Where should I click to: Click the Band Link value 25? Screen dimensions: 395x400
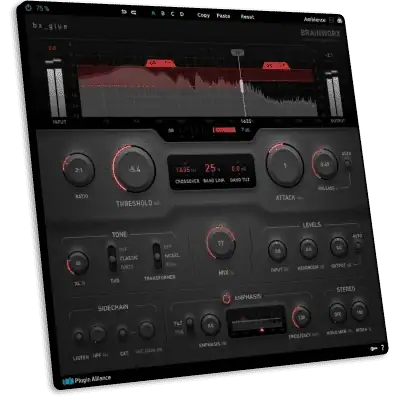coord(212,168)
